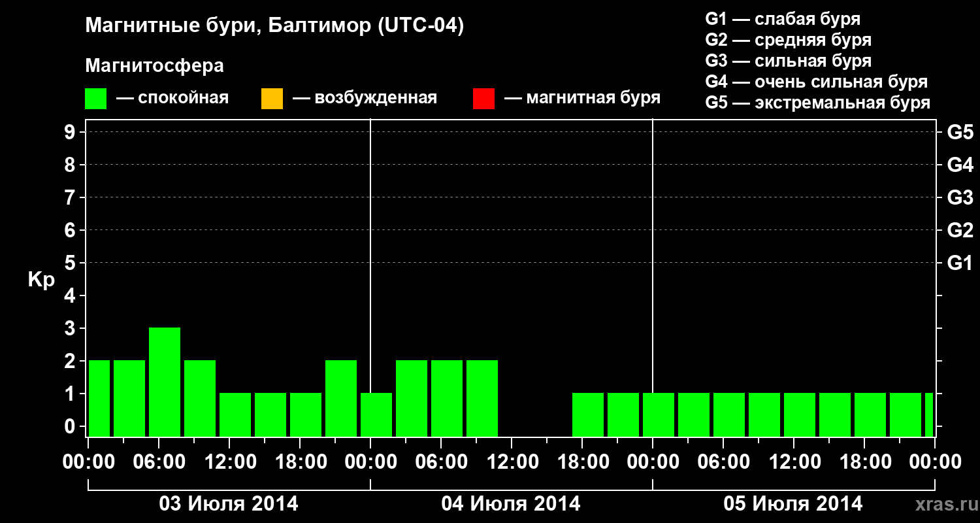Click the orange 'возбужденная' legend swatch
This screenshot has width=980, height=523.
coord(272,99)
